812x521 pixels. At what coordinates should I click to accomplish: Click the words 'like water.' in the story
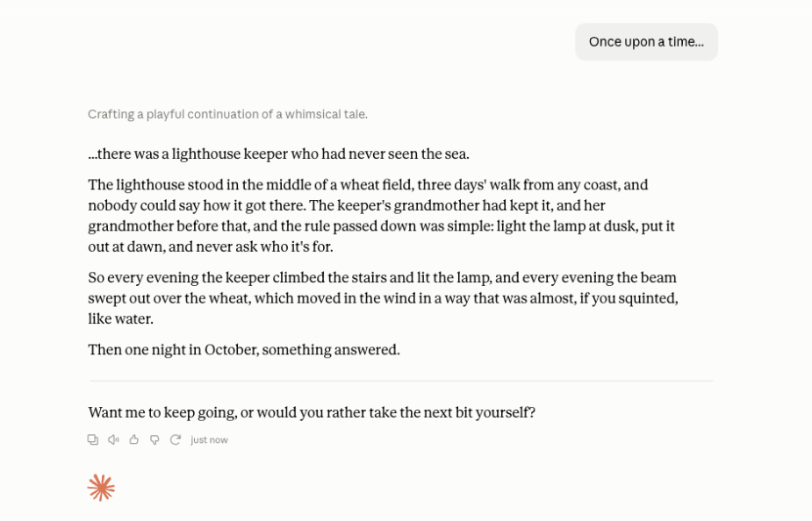(x=120, y=318)
